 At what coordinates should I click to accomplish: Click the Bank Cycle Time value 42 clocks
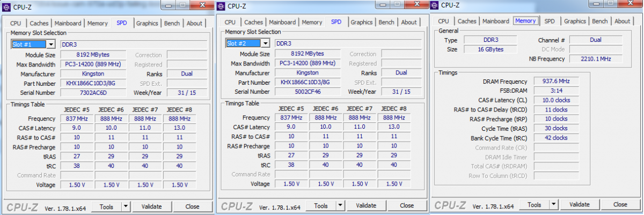(x=555, y=138)
